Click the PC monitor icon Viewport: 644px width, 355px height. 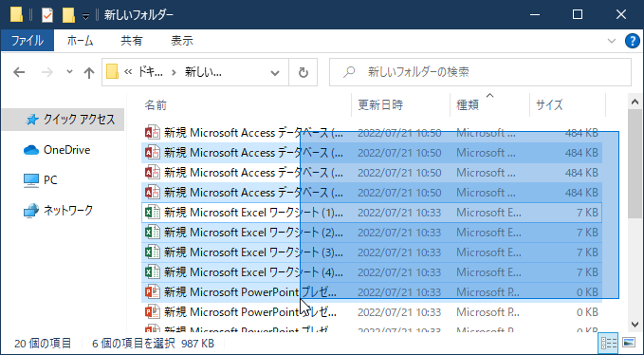pos(31,180)
